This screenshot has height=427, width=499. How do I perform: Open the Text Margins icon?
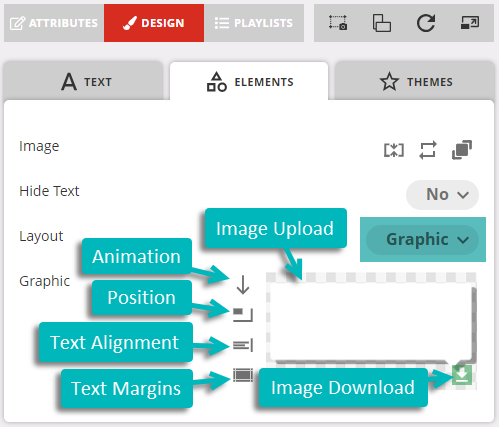tap(243, 375)
